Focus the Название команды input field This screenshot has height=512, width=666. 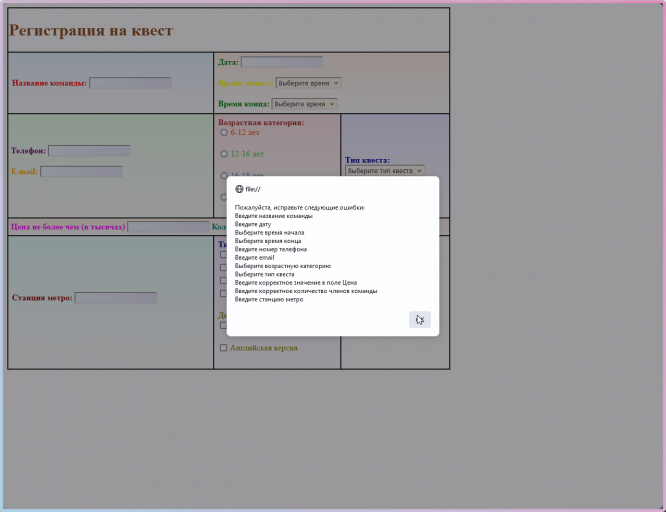click(130, 83)
